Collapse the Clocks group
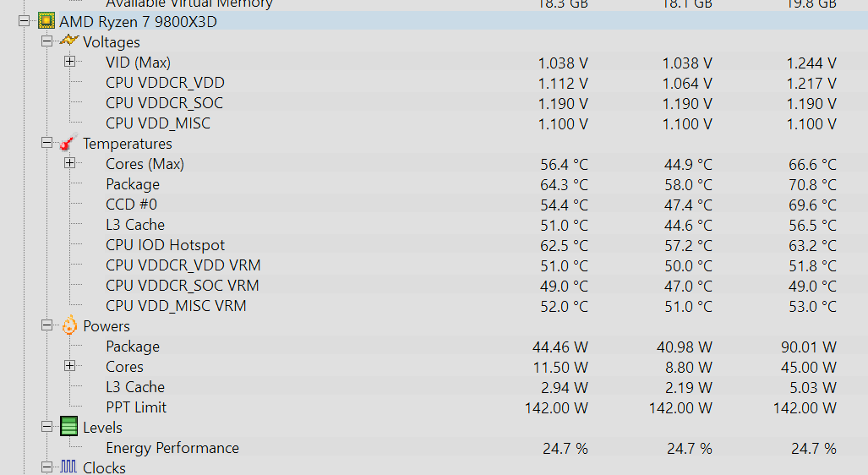 [x=46, y=467]
